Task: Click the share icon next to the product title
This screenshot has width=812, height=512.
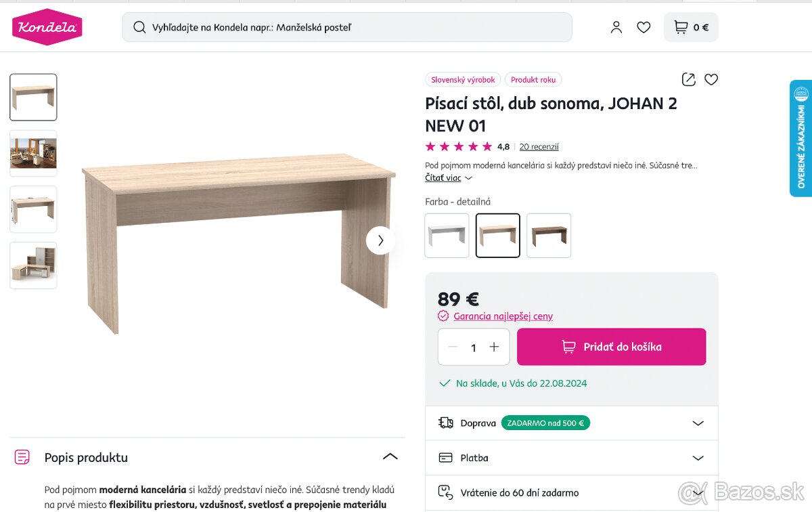Action: click(687, 79)
